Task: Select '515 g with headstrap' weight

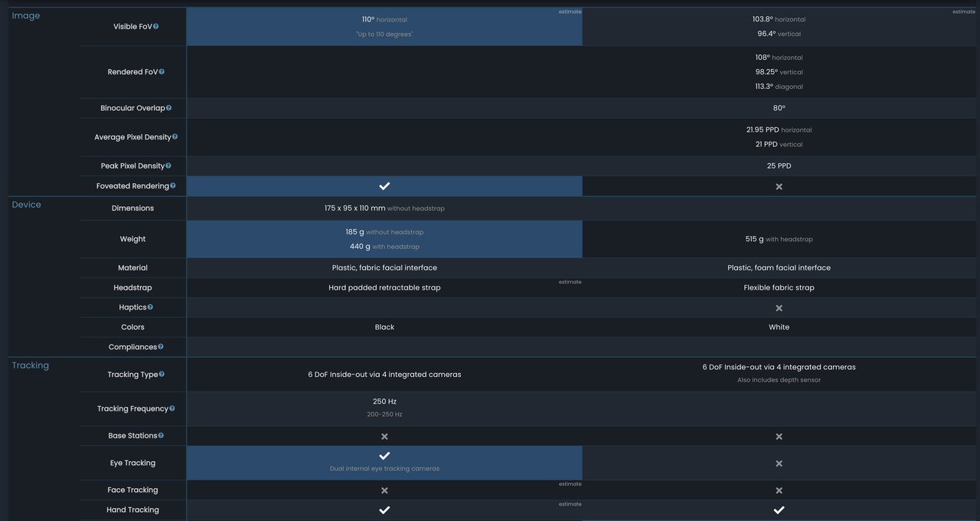Action: pos(779,239)
